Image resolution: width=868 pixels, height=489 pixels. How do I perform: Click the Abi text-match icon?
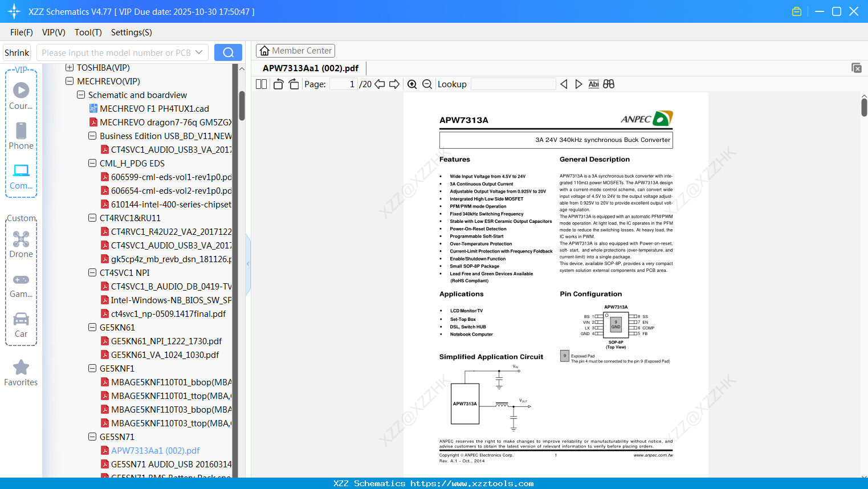tap(594, 84)
